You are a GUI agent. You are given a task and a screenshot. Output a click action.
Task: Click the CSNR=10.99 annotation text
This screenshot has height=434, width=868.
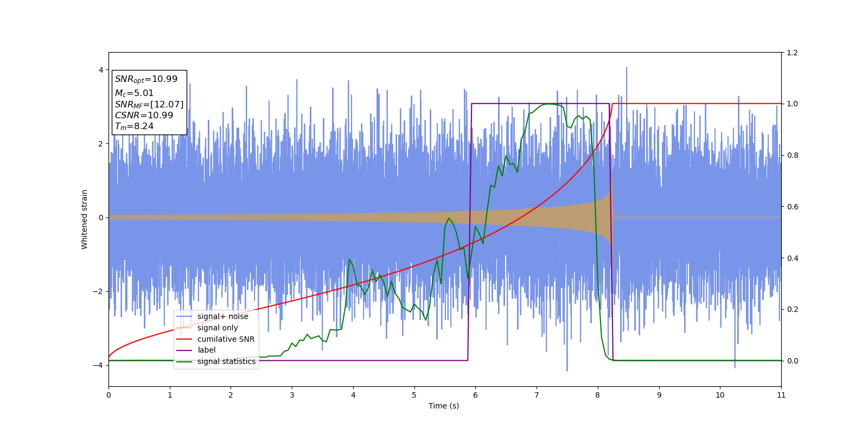coord(144,115)
